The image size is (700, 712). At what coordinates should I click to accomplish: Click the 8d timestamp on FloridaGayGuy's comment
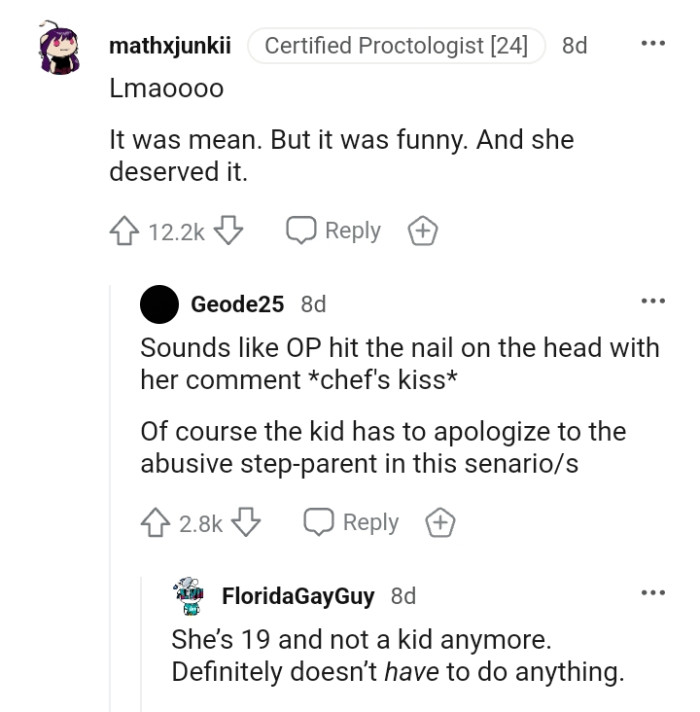(x=403, y=596)
